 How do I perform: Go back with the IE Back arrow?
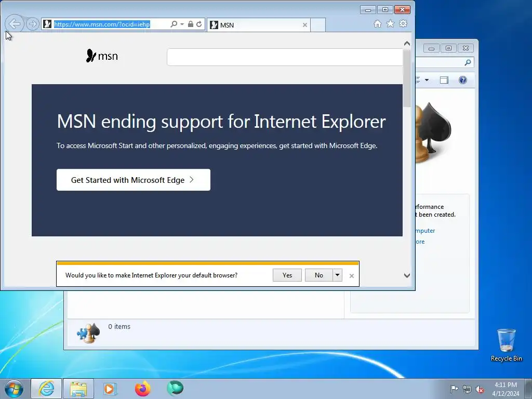(x=15, y=24)
